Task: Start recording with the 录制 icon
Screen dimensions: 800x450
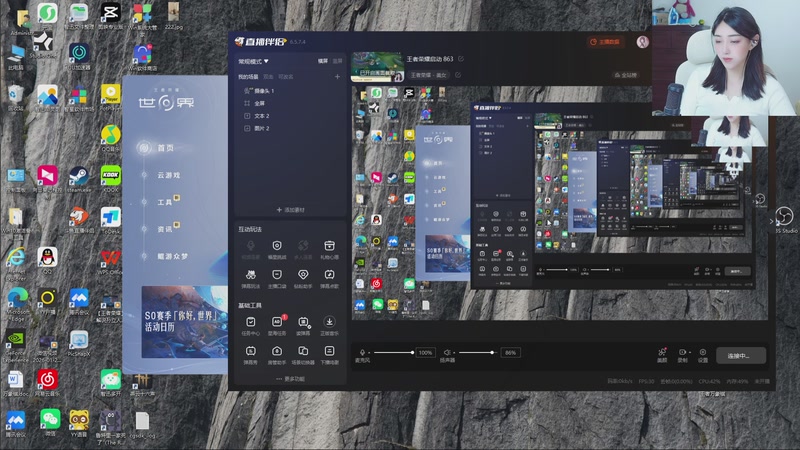Action: point(682,352)
